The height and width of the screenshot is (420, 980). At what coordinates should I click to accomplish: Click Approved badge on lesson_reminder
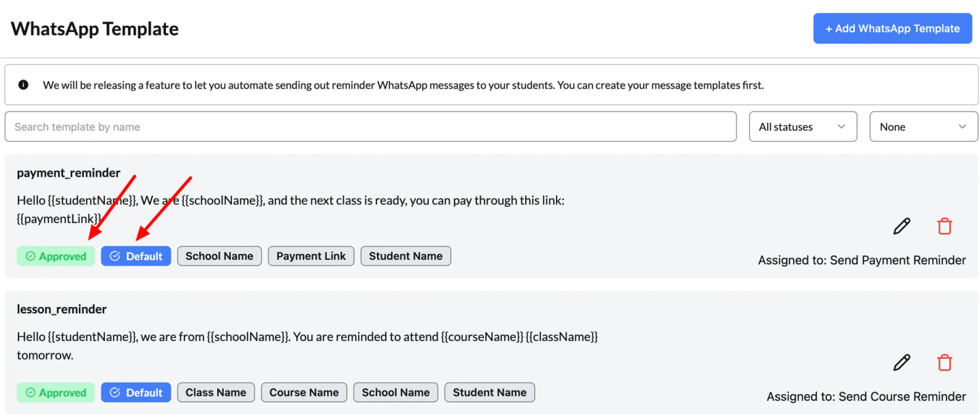click(56, 392)
